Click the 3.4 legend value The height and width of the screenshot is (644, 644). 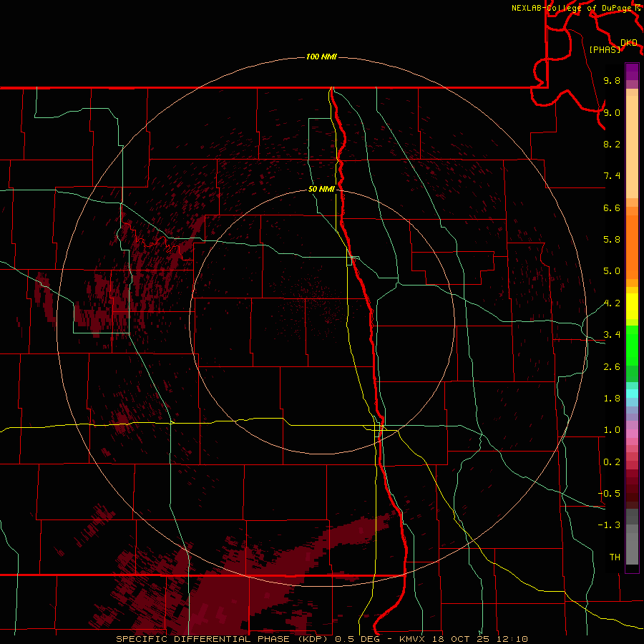[612, 335]
